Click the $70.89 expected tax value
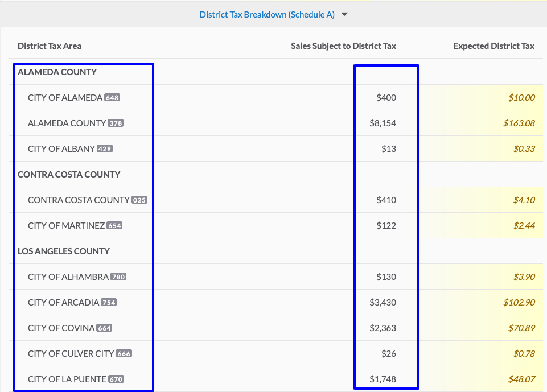 tap(521, 328)
